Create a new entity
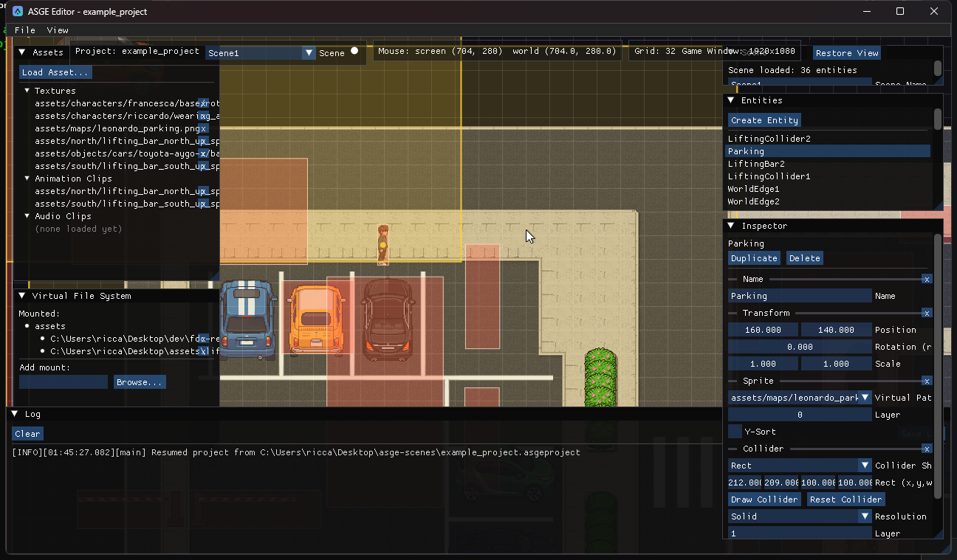 [764, 120]
